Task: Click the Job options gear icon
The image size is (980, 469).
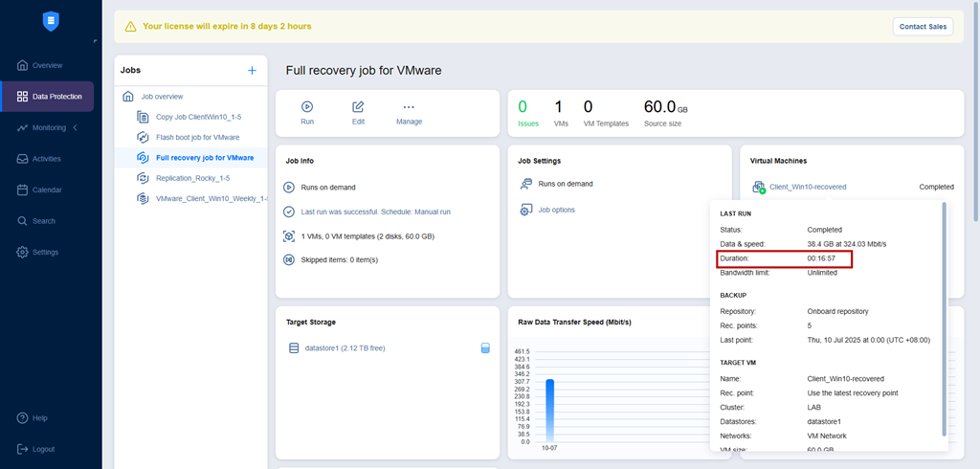Action: (525, 211)
